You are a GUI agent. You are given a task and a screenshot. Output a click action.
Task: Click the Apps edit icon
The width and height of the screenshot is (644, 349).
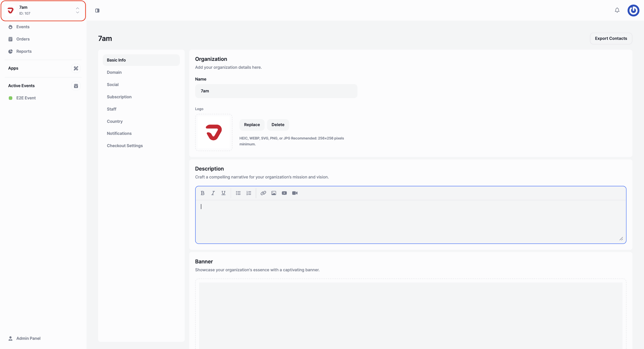[x=76, y=68]
